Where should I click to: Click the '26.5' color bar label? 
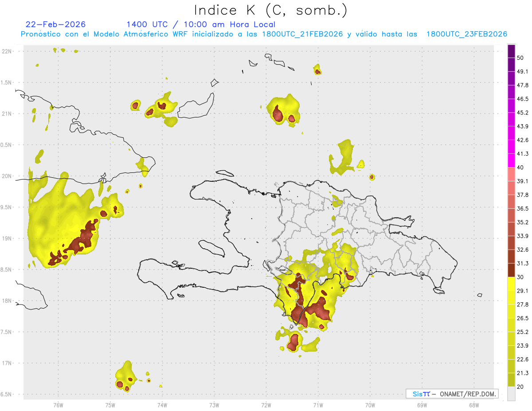tap(523, 318)
